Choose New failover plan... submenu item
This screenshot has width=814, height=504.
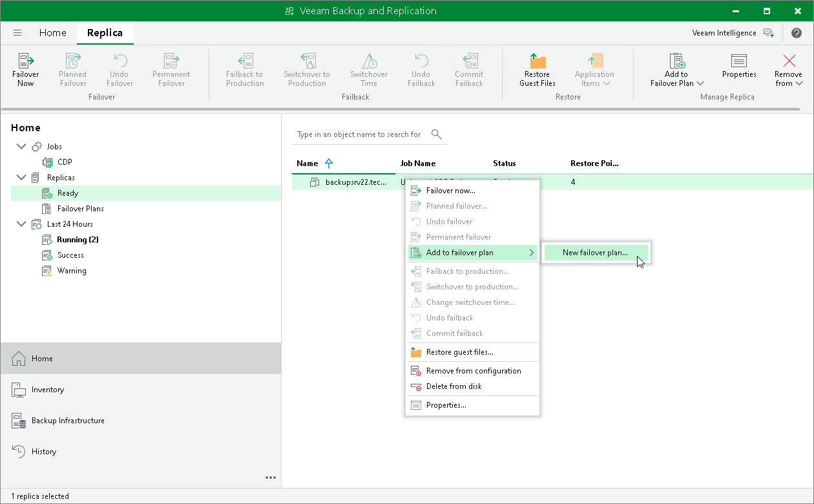[595, 253]
